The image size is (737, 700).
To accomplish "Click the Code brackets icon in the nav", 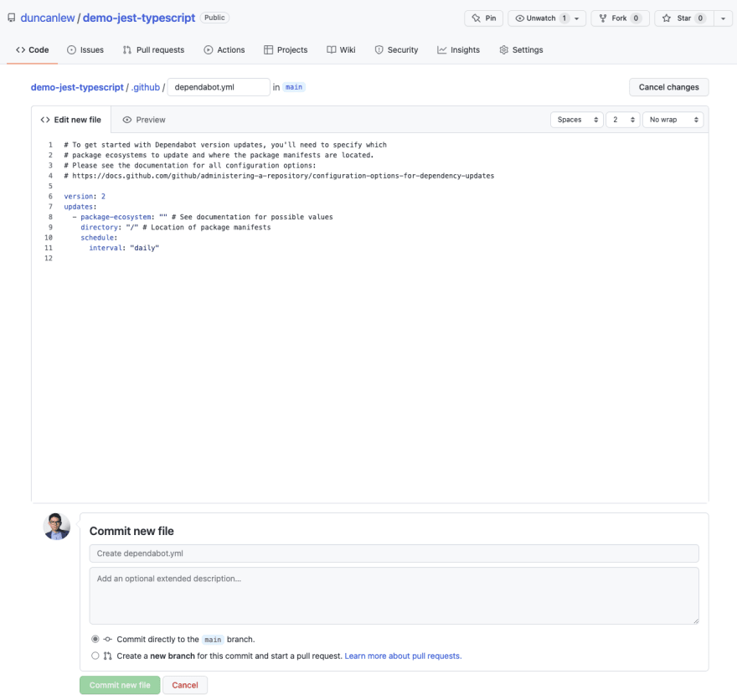I will [x=20, y=49].
